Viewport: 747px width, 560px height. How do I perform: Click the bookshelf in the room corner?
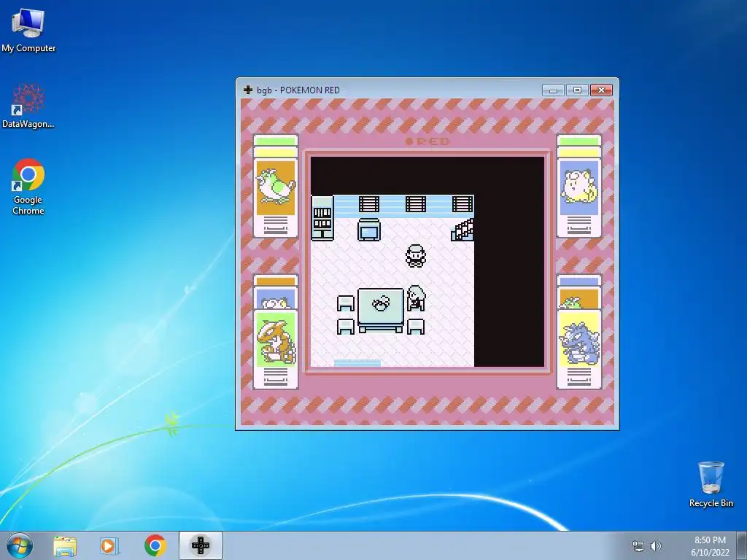[x=322, y=217]
